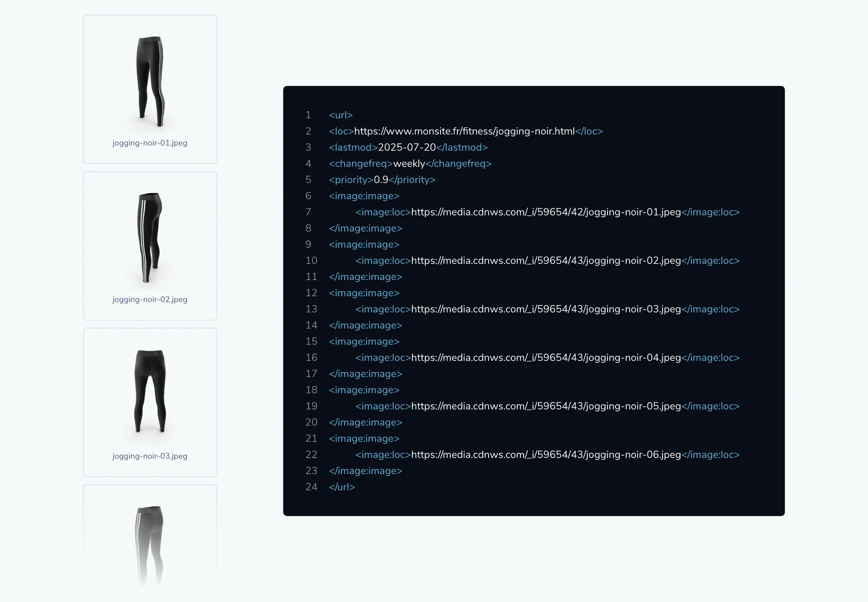Click the <image:image> opening tag on line 6
This screenshot has height=602, width=868.
pyautogui.click(x=364, y=196)
